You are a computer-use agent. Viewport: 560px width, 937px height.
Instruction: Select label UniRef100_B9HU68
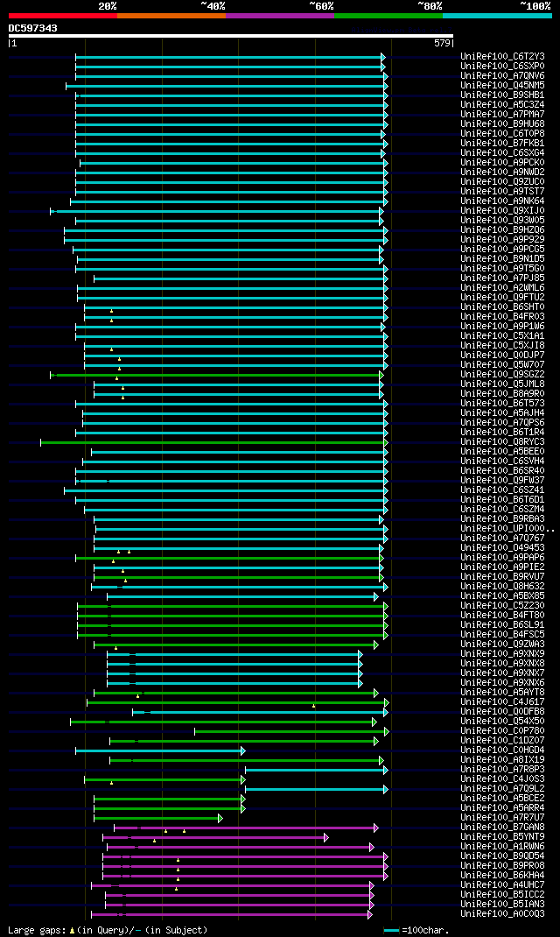coord(502,123)
